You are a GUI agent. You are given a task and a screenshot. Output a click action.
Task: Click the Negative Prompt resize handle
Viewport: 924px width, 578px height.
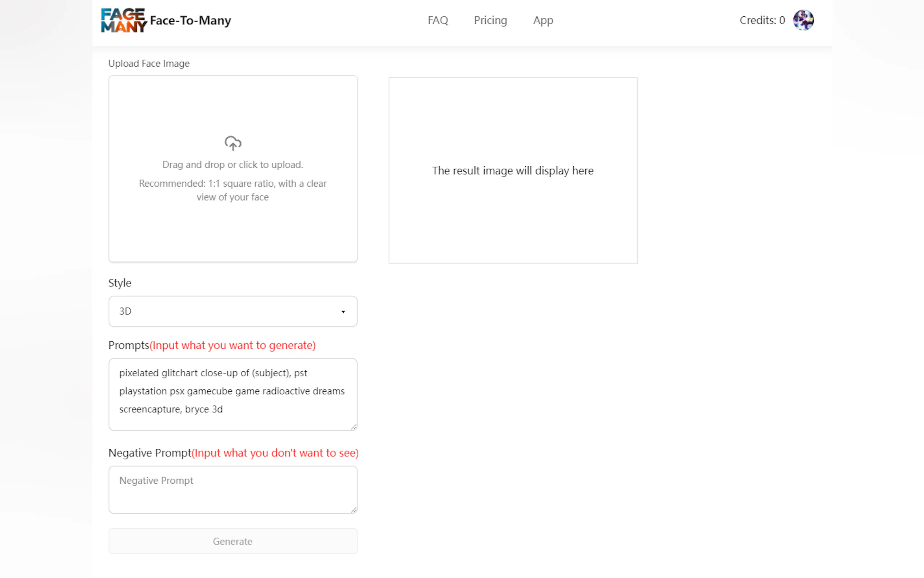(x=354, y=510)
